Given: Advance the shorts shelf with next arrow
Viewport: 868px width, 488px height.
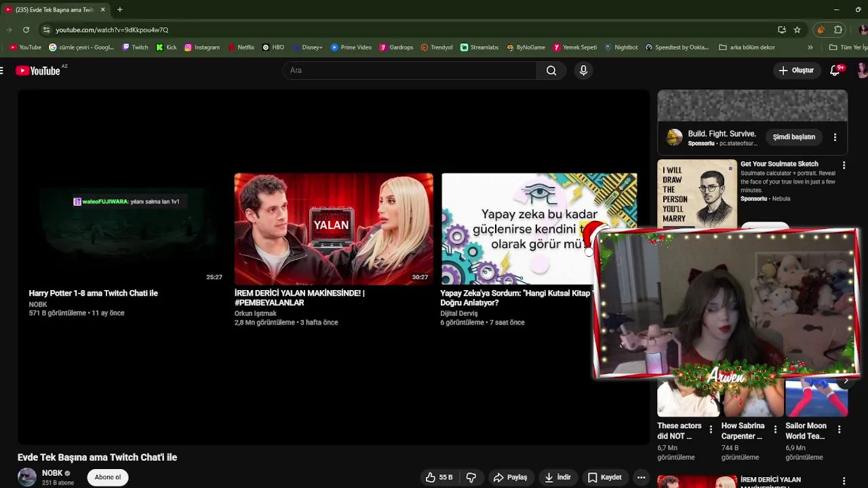Looking at the screenshot, I should coord(845,381).
